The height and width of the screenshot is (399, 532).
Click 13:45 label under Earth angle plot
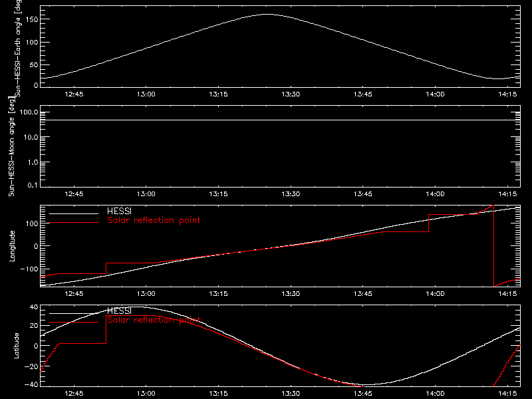(x=363, y=94)
